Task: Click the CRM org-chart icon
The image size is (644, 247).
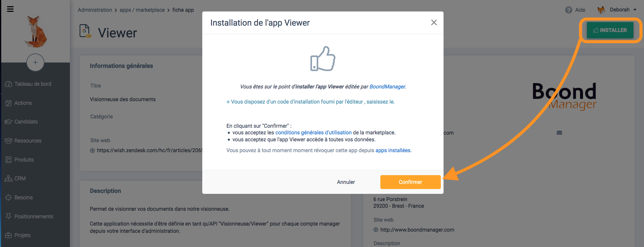Action: pyautogui.click(x=8, y=178)
